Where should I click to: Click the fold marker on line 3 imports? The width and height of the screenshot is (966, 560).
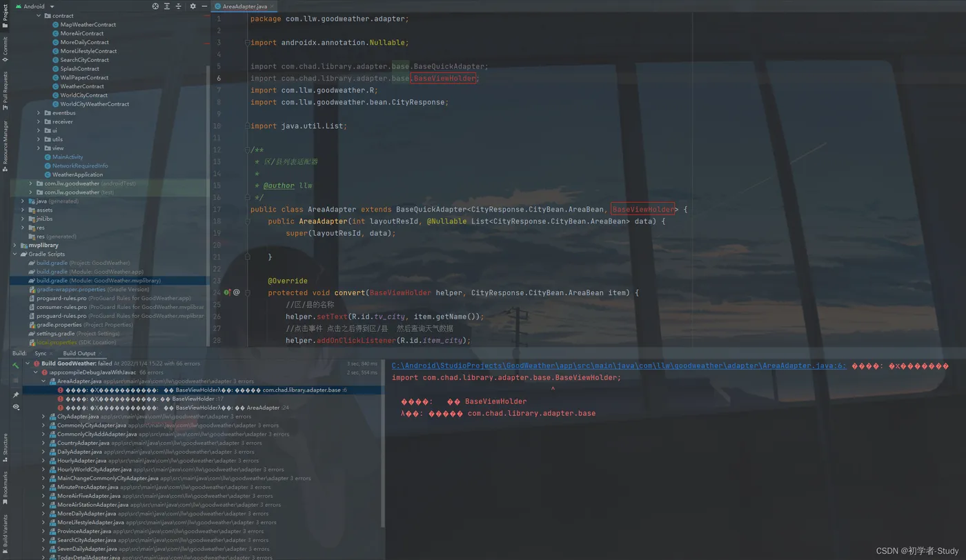tap(246, 43)
